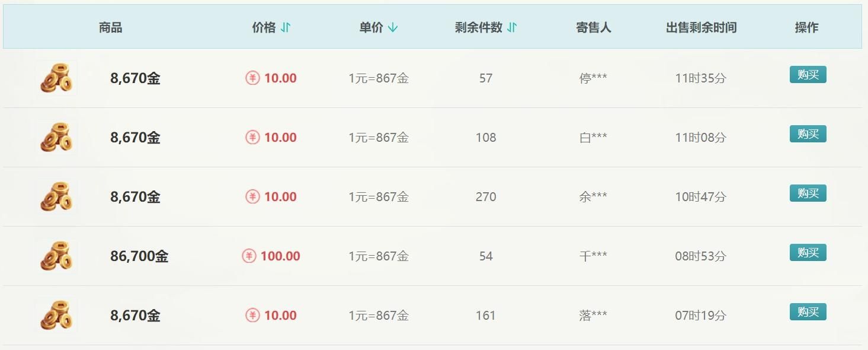The width and height of the screenshot is (868, 350).
Task: Click the gold coin icon for seller 落***
Action: (x=56, y=315)
